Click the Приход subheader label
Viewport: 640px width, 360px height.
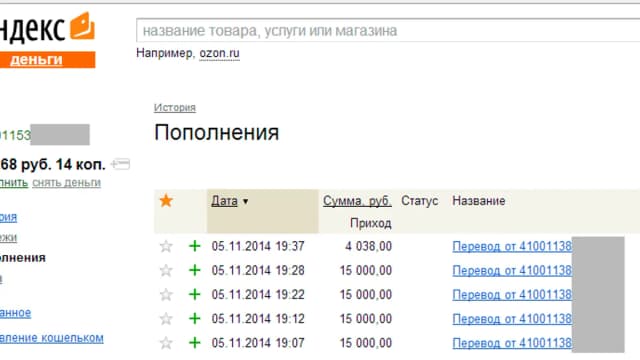(371, 223)
